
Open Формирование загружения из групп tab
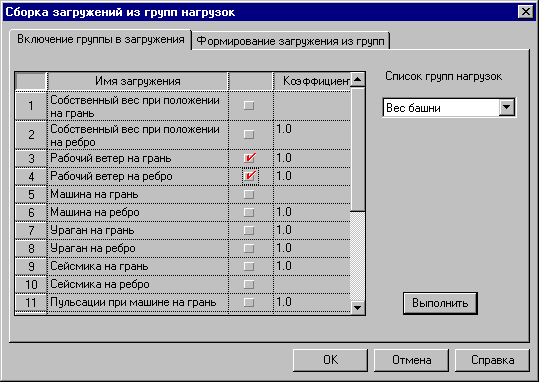(x=290, y=41)
